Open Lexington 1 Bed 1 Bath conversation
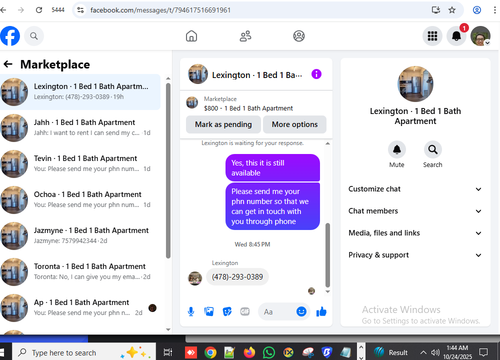The height and width of the screenshot is (360, 500). (80, 92)
